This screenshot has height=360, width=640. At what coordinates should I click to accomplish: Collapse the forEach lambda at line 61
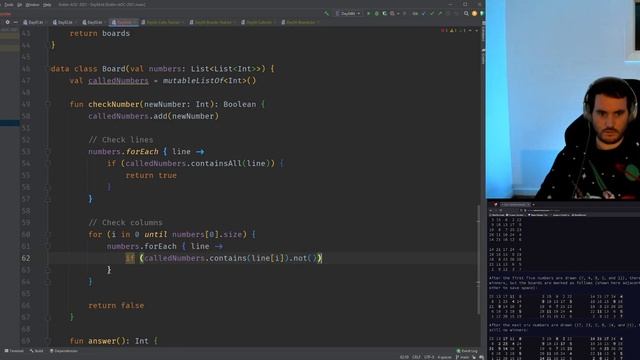tap(48, 246)
